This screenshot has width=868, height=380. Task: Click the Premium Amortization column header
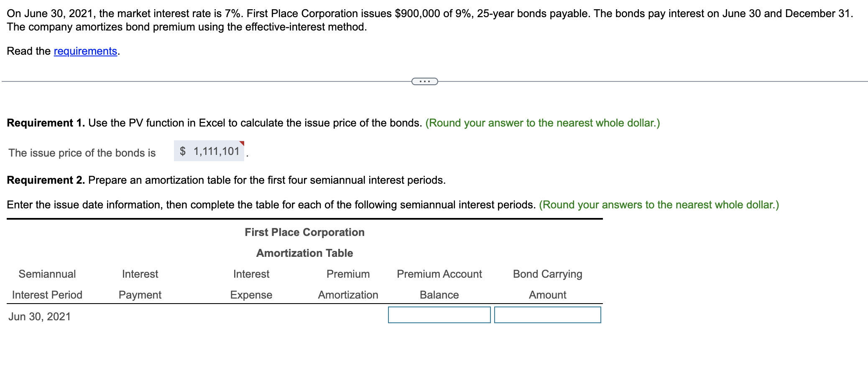(x=347, y=284)
